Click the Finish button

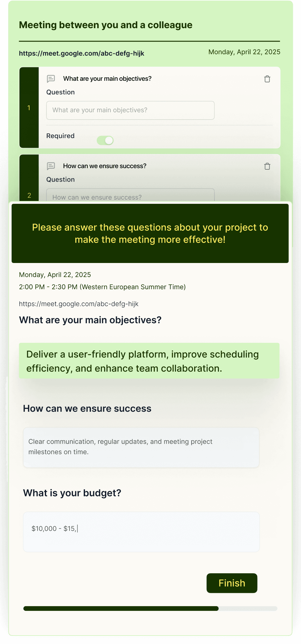tap(232, 583)
